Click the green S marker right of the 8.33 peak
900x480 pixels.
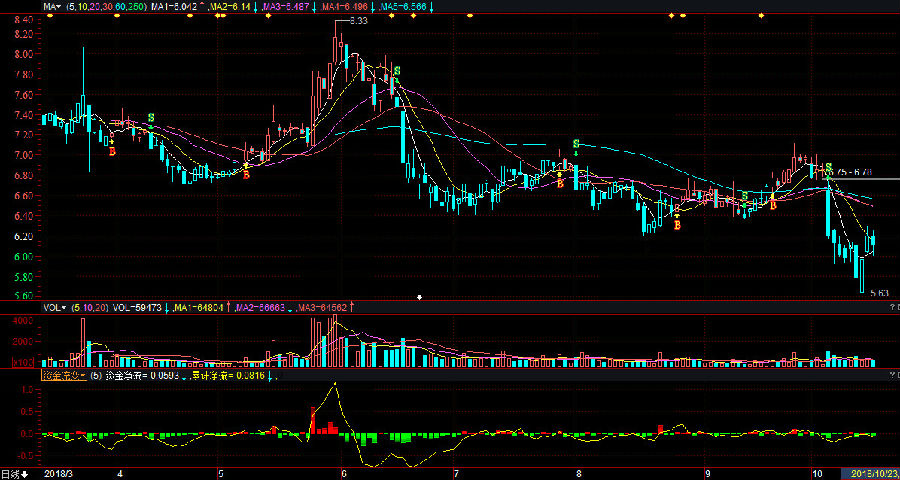click(x=397, y=71)
